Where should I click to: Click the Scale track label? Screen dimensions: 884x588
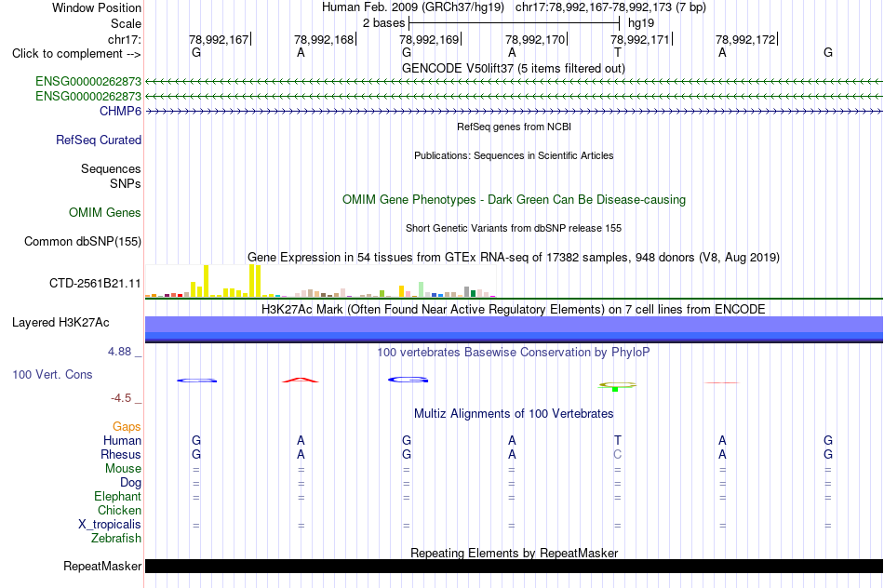click(x=126, y=23)
